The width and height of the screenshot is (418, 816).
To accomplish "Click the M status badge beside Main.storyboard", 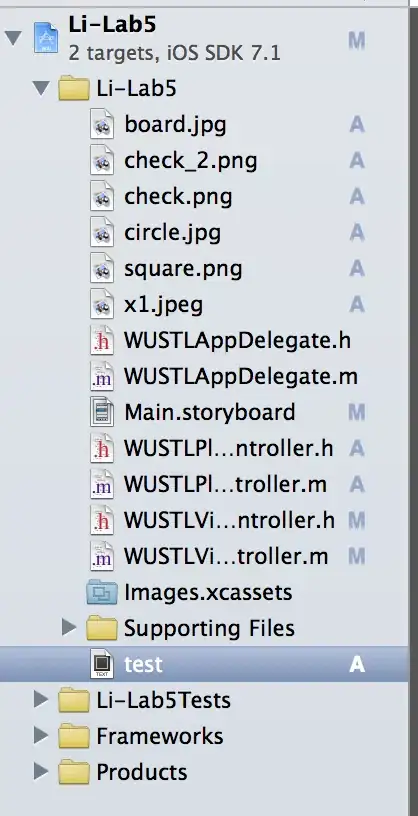I will [357, 413].
